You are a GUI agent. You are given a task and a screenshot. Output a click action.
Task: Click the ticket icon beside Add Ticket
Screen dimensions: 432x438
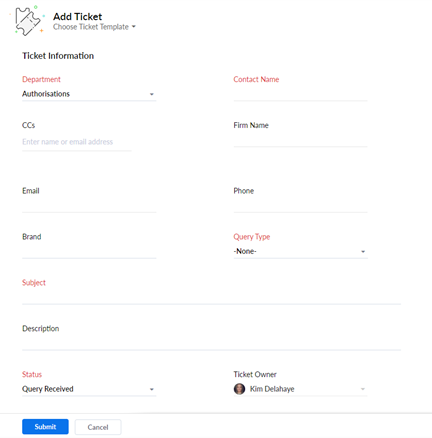[x=28, y=21]
